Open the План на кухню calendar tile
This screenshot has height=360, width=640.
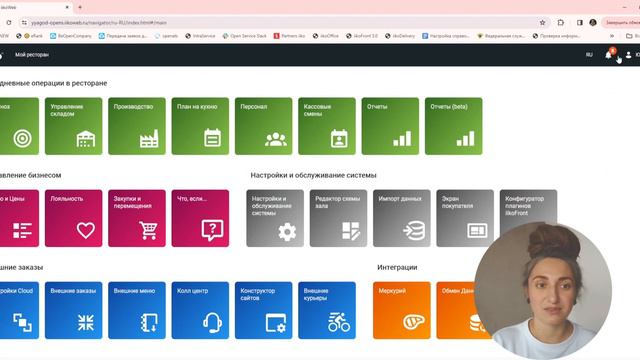pos(200,126)
